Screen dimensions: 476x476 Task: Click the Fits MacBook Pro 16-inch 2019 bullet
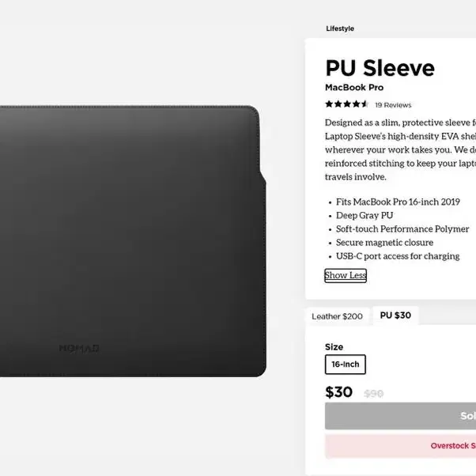398,202
